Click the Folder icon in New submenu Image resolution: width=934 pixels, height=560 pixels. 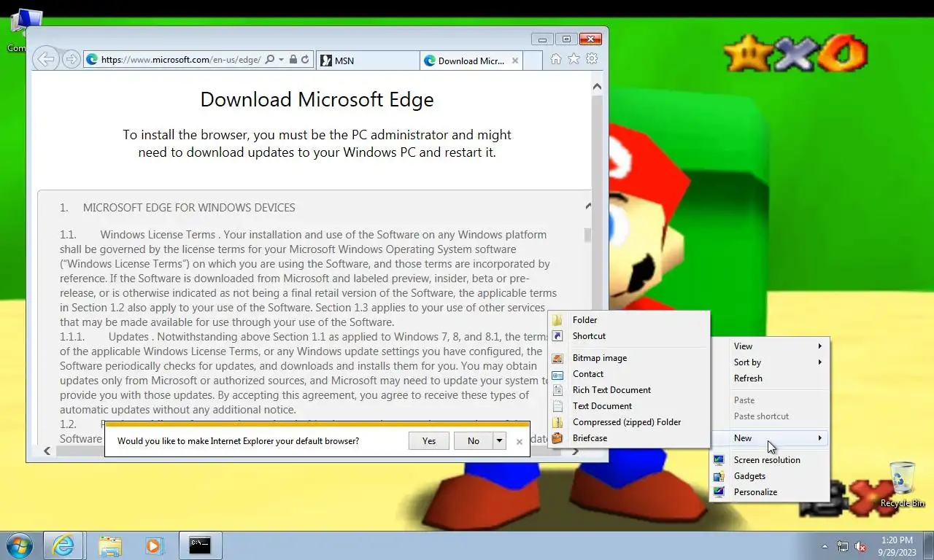click(557, 320)
